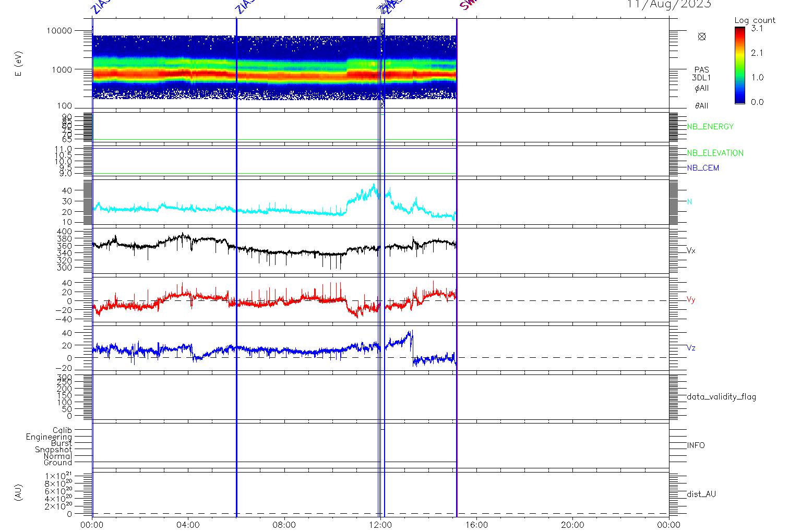
Task: Click the Calib mode label
Action: [x=62, y=430]
